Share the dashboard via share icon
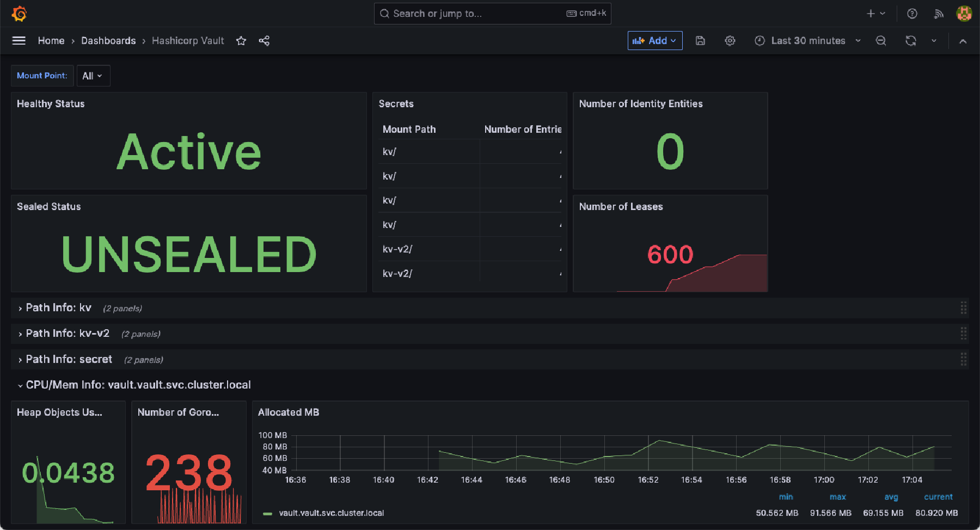980x530 pixels. pyautogui.click(x=264, y=41)
